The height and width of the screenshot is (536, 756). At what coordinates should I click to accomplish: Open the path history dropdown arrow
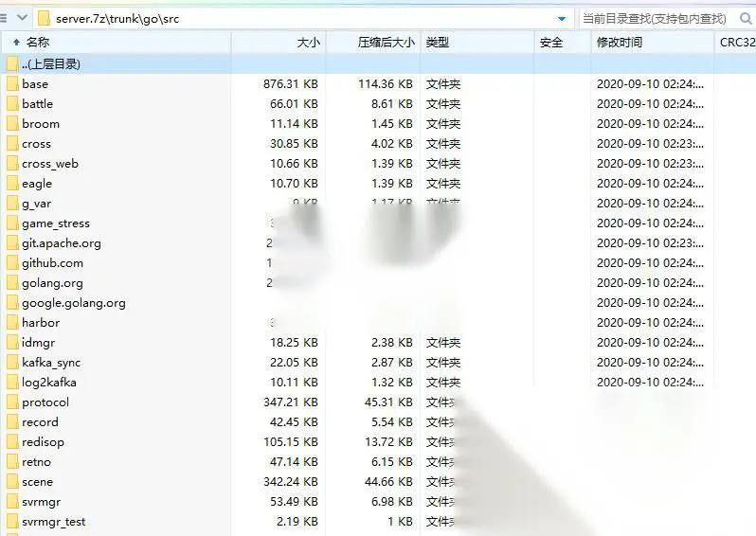coord(562,19)
